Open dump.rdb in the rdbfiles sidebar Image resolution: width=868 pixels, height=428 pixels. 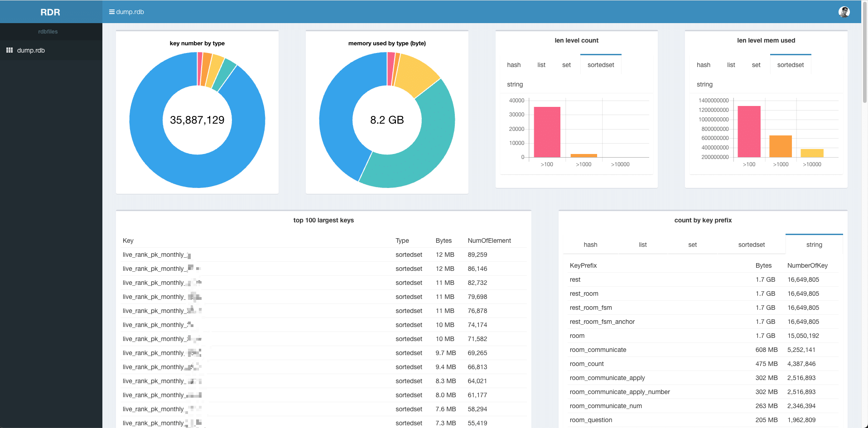(31, 50)
